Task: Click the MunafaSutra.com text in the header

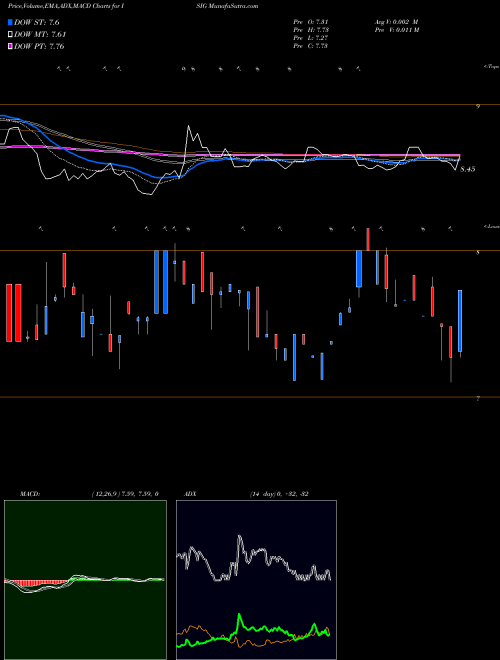Action: click(x=235, y=6)
